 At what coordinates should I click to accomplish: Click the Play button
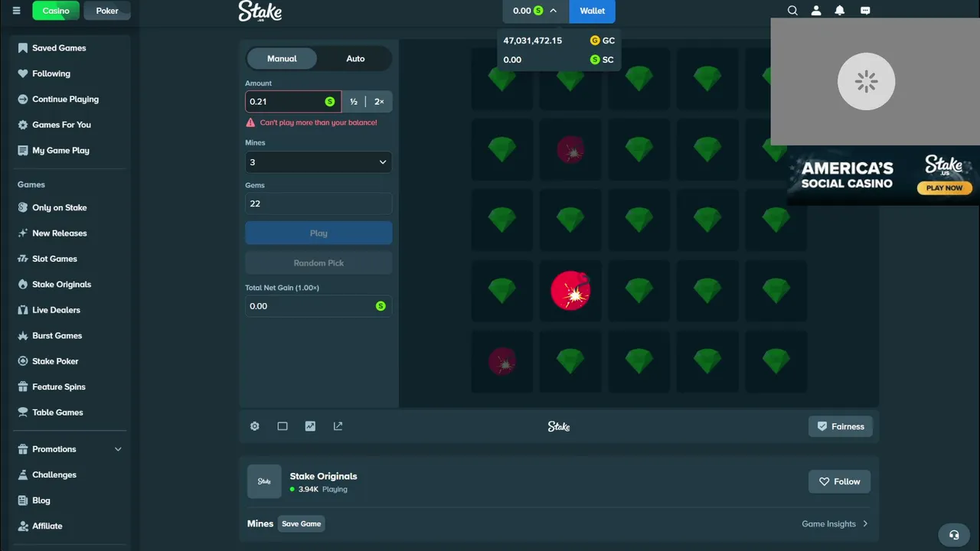click(x=318, y=233)
